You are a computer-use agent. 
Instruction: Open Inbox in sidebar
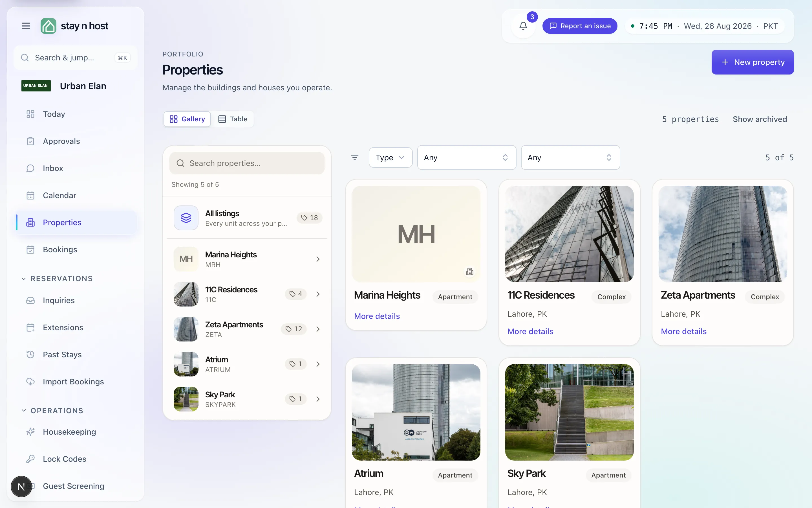(x=76, y=168)
